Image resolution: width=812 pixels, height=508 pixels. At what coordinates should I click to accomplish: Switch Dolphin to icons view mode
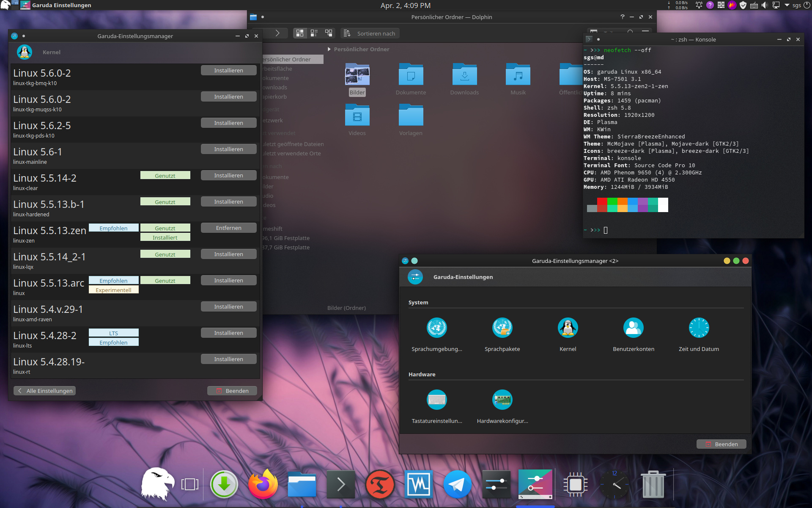300,33
